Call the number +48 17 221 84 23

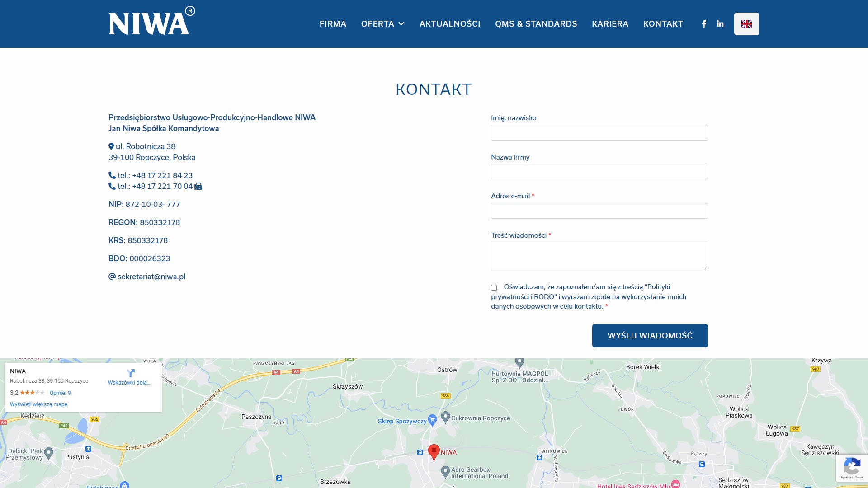162,175
